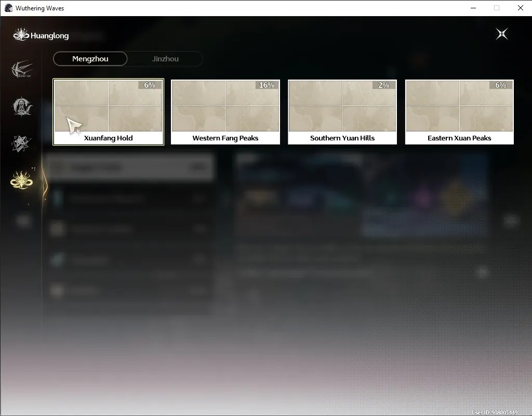Click the blurred icon below the golden dragon

[x=23, y=221]
